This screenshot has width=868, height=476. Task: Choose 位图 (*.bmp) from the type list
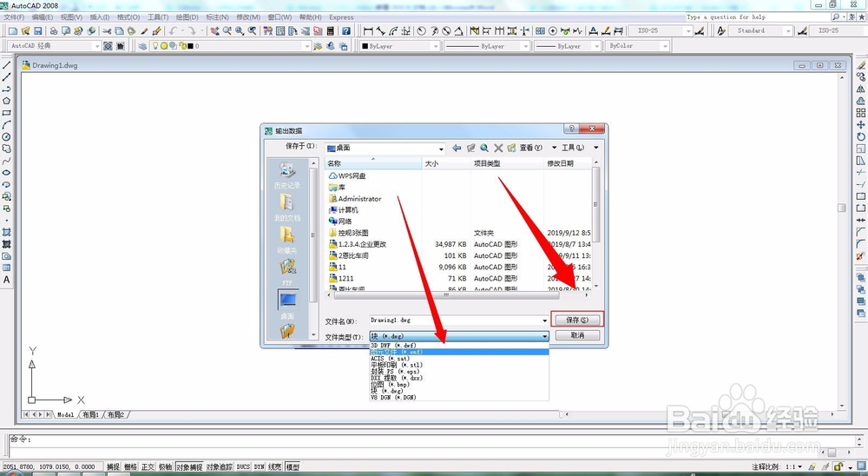(459, 384)
